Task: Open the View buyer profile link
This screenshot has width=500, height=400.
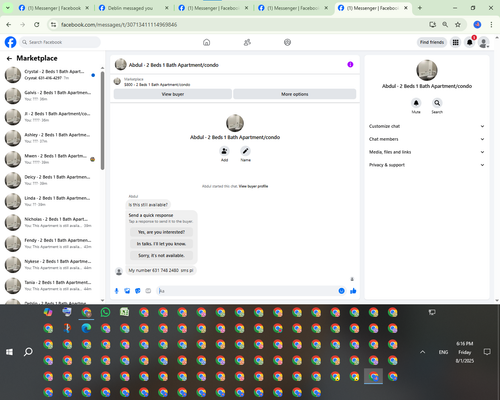Action: (253, 186)
